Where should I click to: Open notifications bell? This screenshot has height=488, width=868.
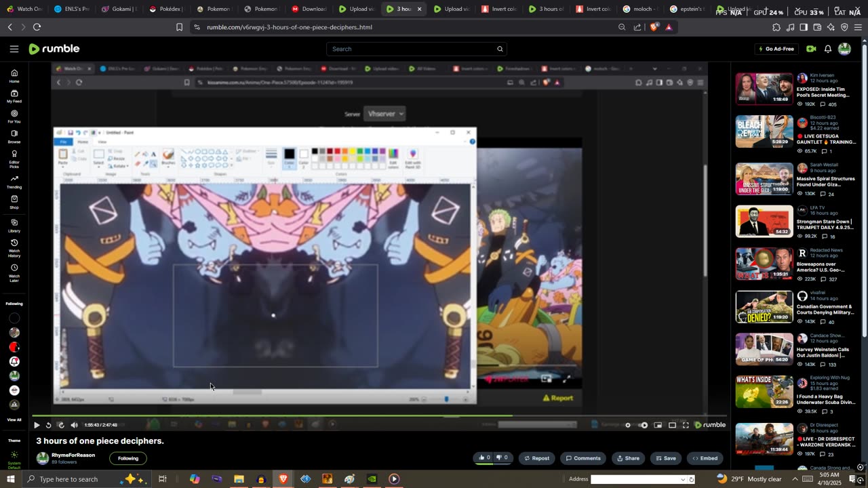(x=828, y=49)
